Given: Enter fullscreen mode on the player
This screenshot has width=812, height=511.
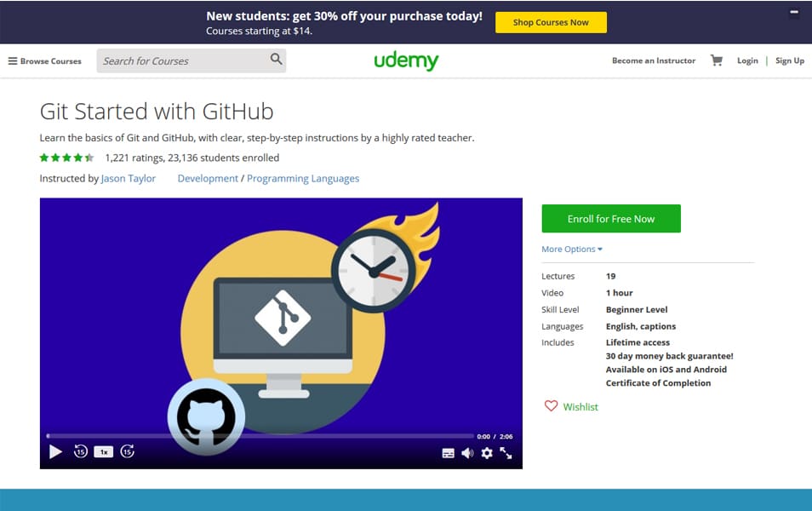Looking at the screenshot, I should tap(506, 454).
